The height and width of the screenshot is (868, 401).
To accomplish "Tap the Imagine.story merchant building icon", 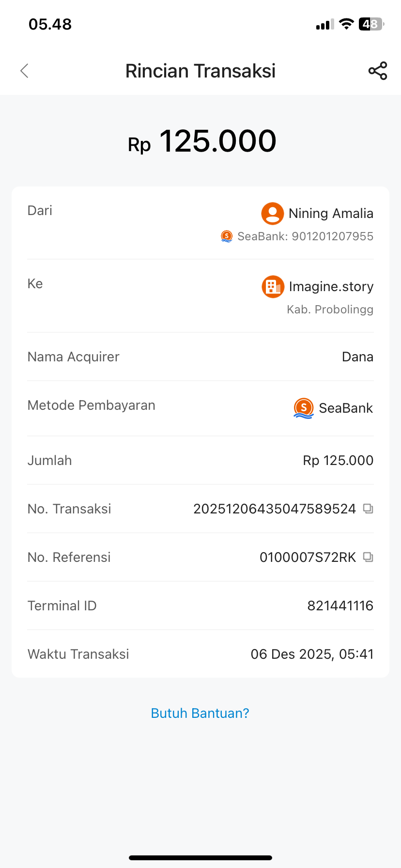I will [273, 287].
